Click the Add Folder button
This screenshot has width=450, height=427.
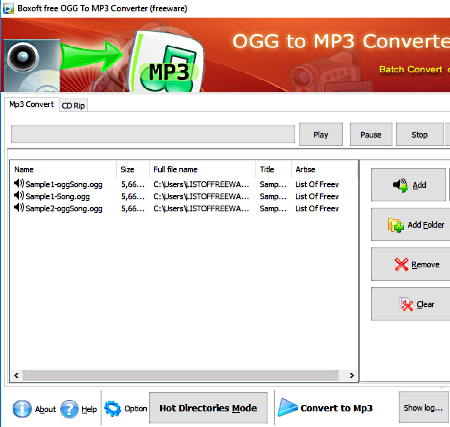(x=411, y=225)
